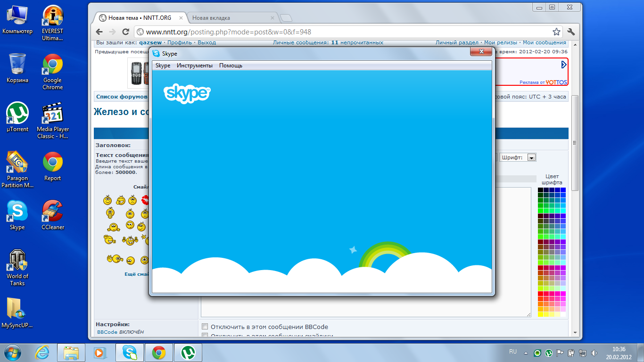
Task: Pick the black font color swatch
Action: (541, 190)
